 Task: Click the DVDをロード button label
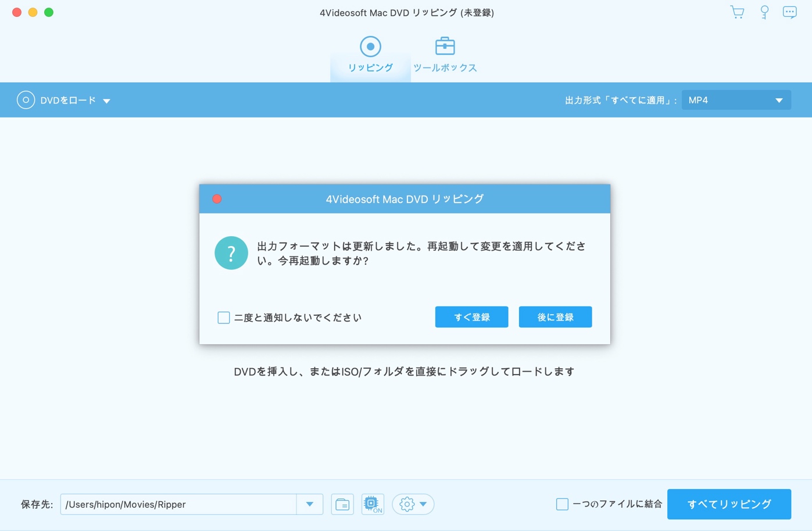68,101
